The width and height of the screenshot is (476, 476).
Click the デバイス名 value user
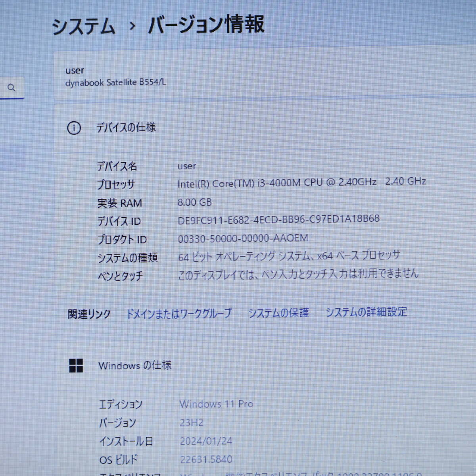tap(187, 166)
